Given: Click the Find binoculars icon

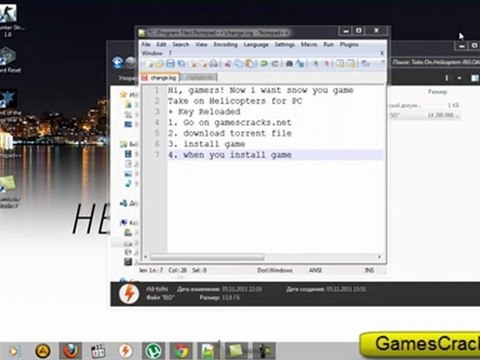Looking at the screenshot, I should point(289,63).
